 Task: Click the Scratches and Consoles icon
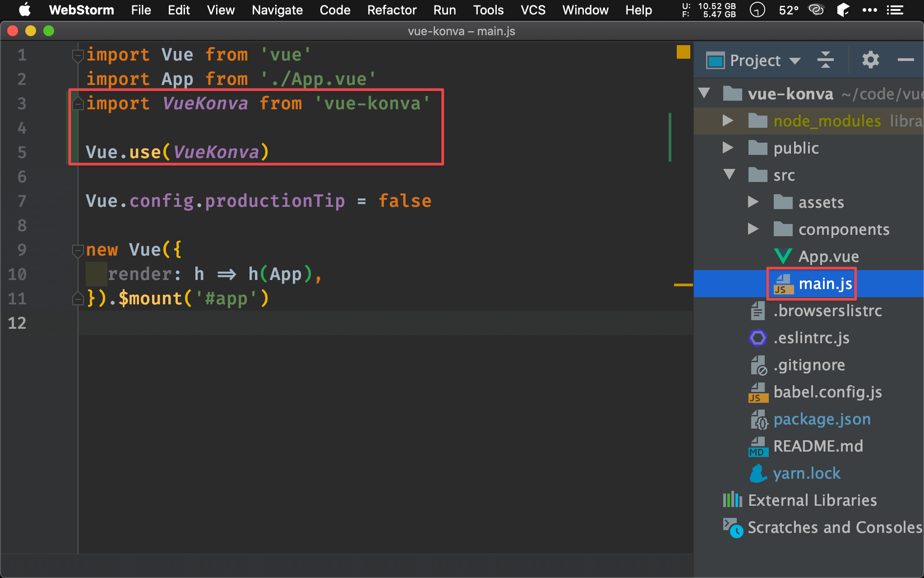coord(733,527)
